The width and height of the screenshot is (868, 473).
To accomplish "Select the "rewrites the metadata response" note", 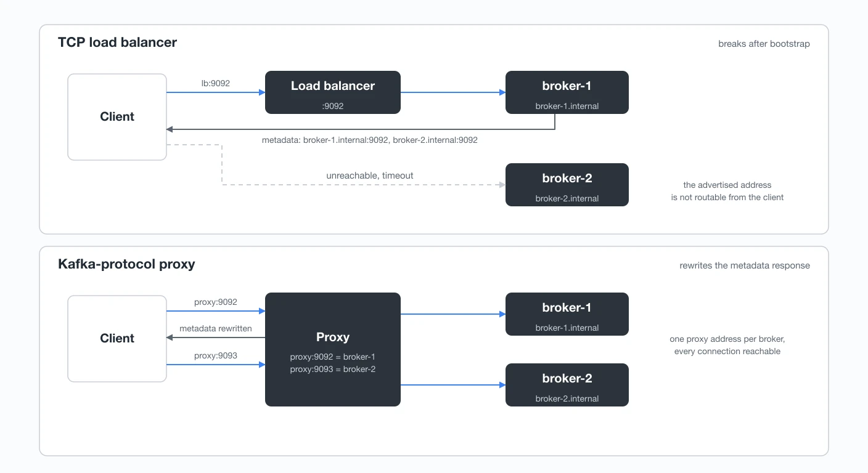I will [x=745, y=266].
